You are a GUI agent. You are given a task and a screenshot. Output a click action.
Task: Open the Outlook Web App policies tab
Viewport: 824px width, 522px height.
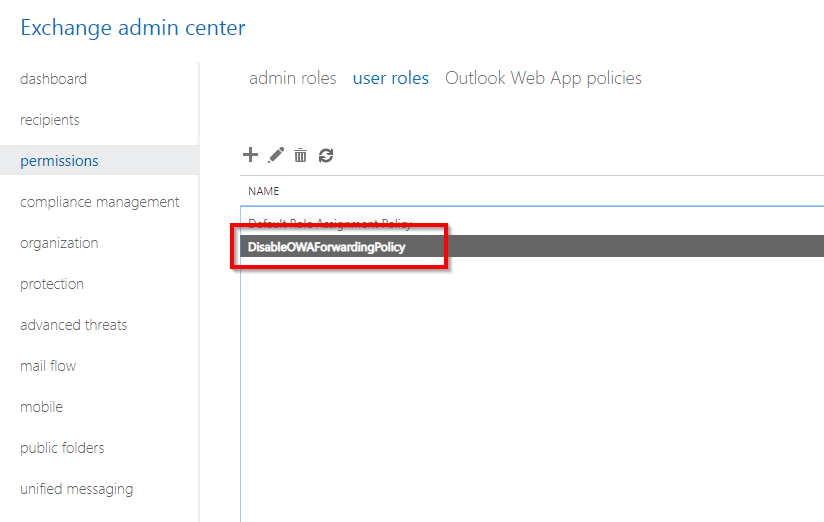point(543,78)
